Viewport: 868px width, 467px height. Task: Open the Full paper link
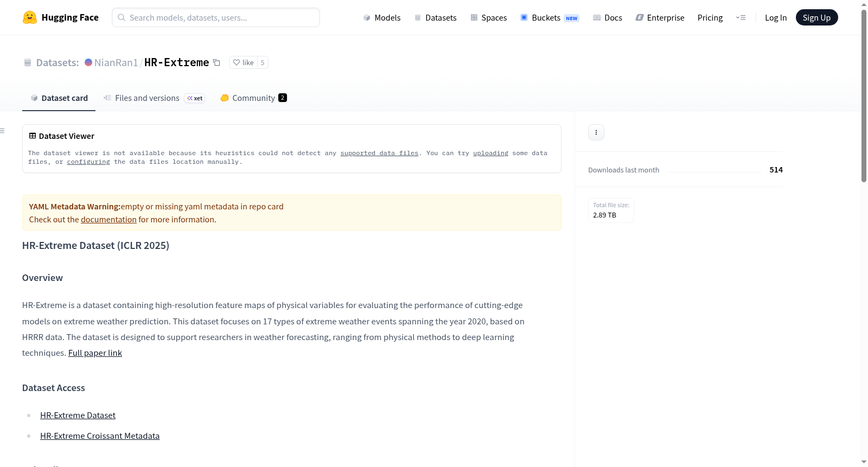[95, 353]
